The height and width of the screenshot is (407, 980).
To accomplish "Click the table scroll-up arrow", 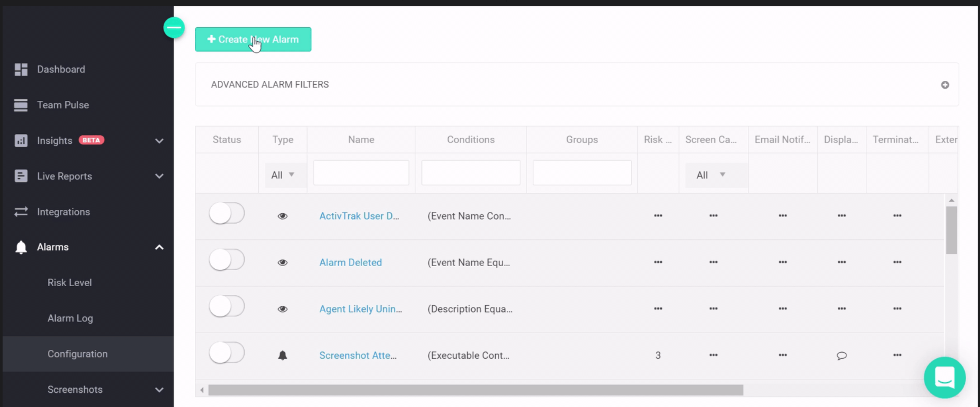I will click(951, 200).
